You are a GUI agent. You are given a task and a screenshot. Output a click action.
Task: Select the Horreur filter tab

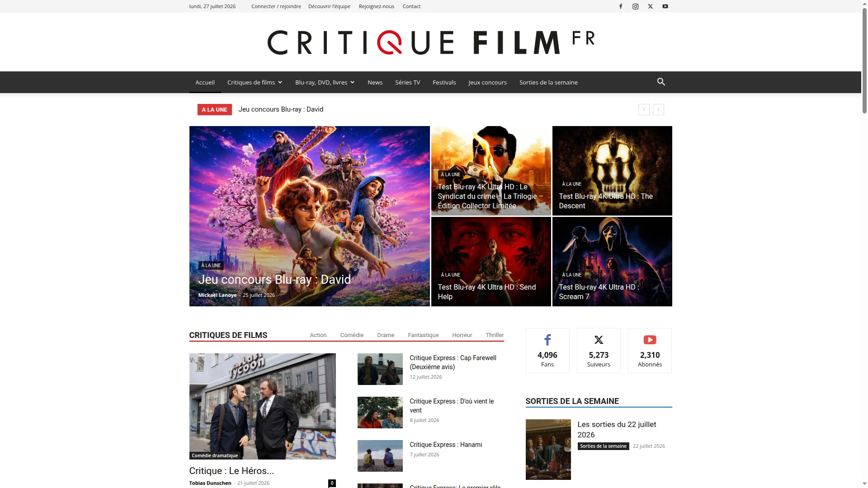[462, 335]
